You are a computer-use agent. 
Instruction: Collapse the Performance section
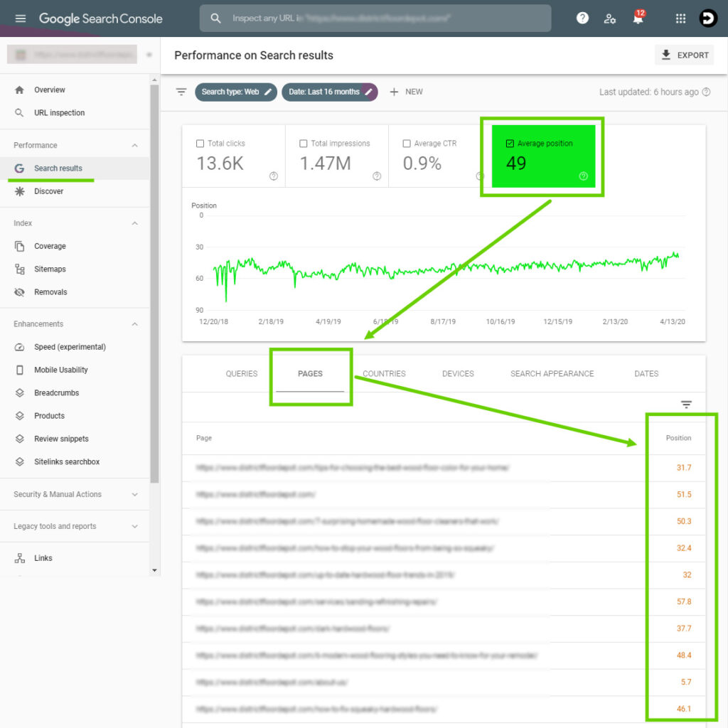pyautogui.click(x=134, y=145)
